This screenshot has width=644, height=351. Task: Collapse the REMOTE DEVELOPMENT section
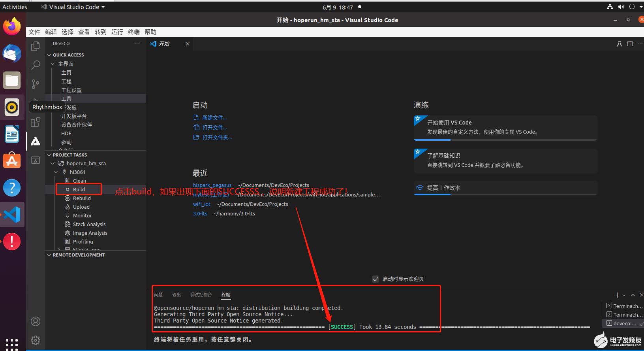pos(49,255)
